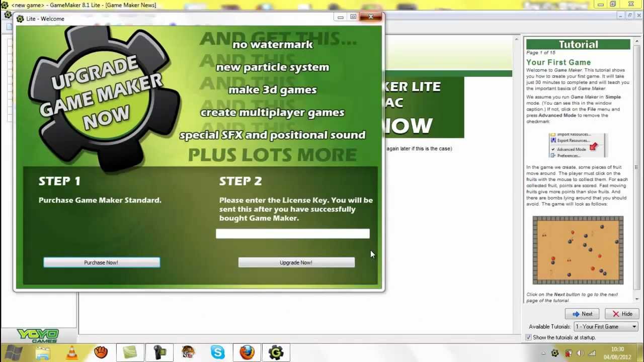This screenshot has width=644, height=362.
Task: Open the camcorder application in the taskbar
Action: (159, 352)
